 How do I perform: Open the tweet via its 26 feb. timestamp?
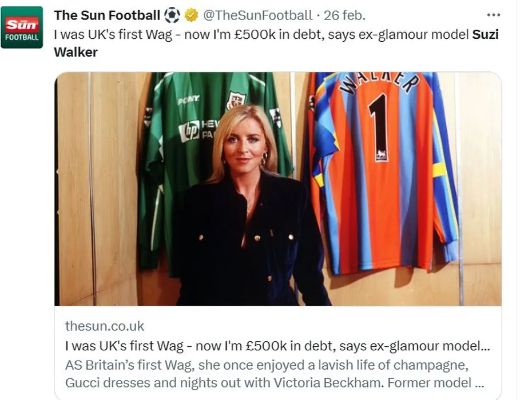(x=349, y=15)
